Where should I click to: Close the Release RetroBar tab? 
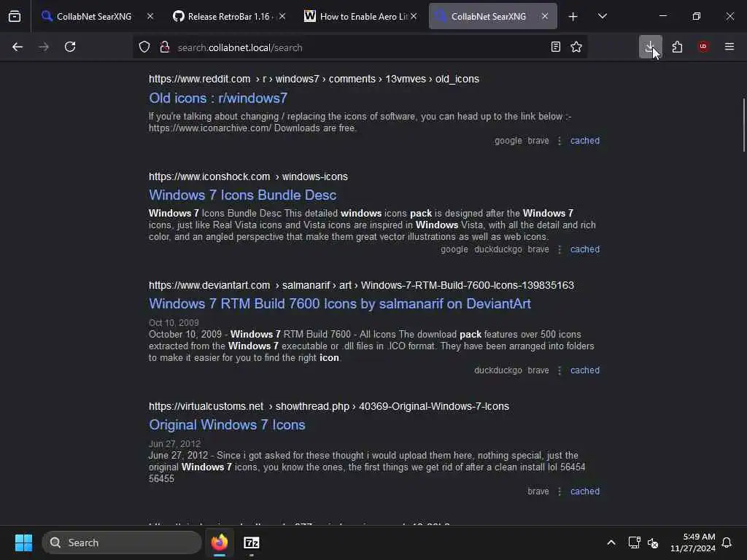282,17
